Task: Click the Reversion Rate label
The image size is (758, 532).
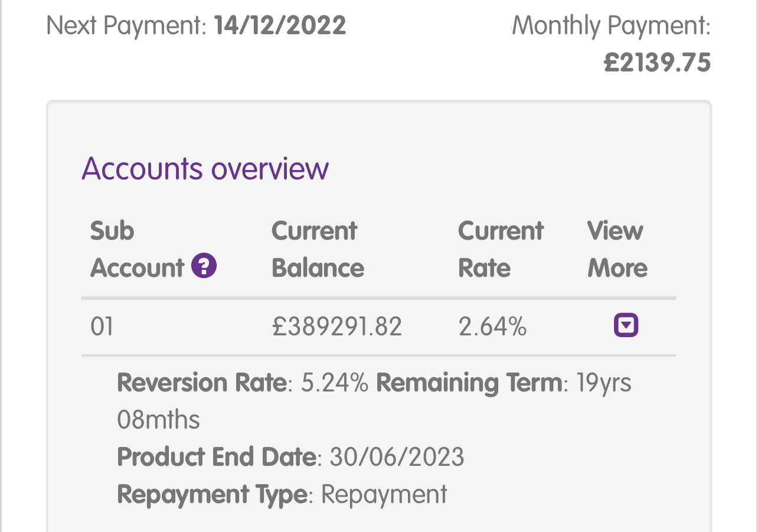Action: [202, 383]
